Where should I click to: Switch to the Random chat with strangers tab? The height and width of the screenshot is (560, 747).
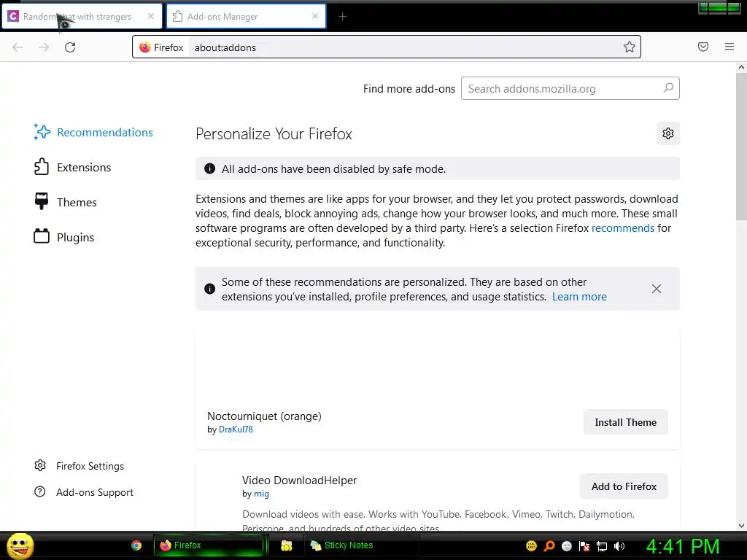[x=82, y=17]
